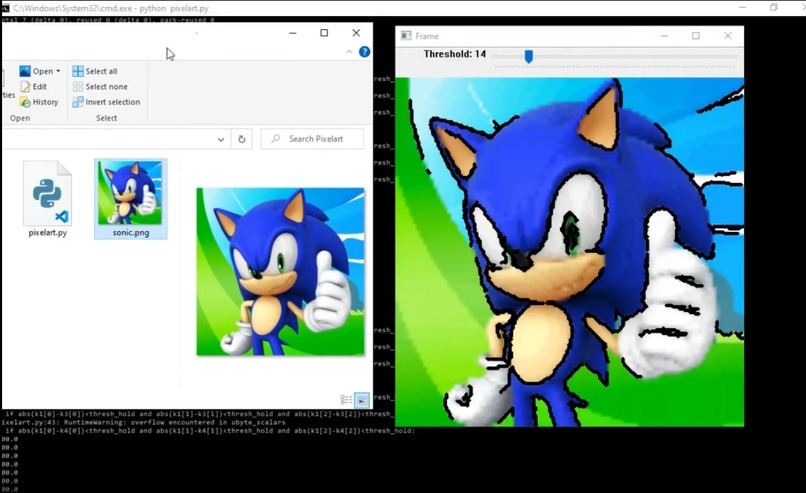Restore down the cmd.exe window
The image size is (806, 493).
pos(774,8)
